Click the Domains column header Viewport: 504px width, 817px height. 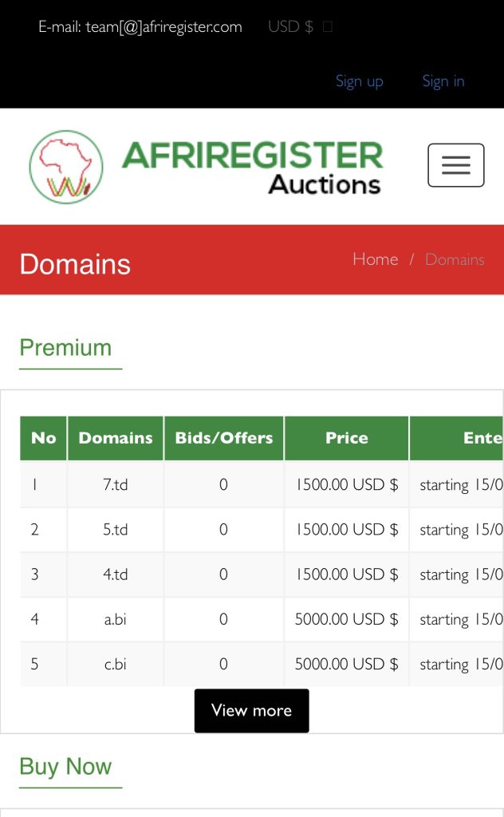click(x=116, y=438)
